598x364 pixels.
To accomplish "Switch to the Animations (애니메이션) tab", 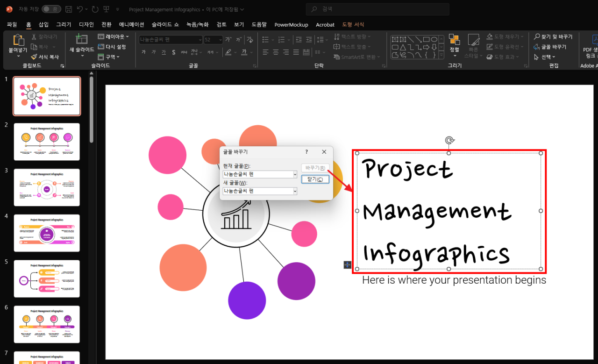I will coord(132,24).
